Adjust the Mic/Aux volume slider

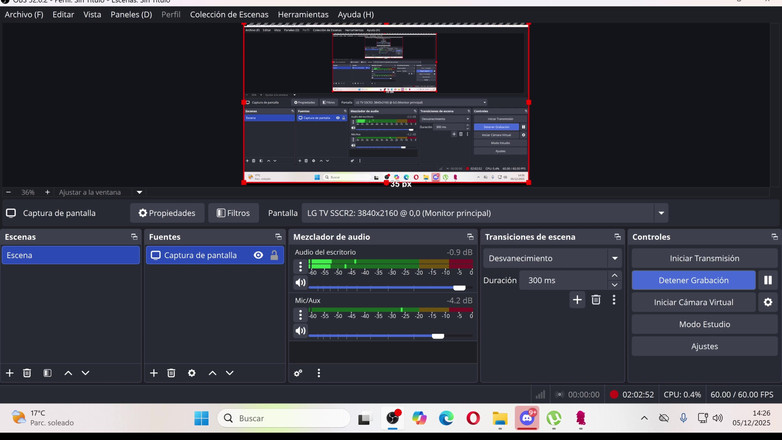437,336
